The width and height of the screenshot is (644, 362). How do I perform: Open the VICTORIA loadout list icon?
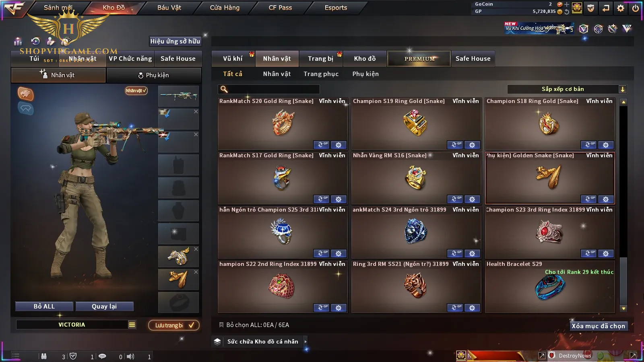[132, 325]
